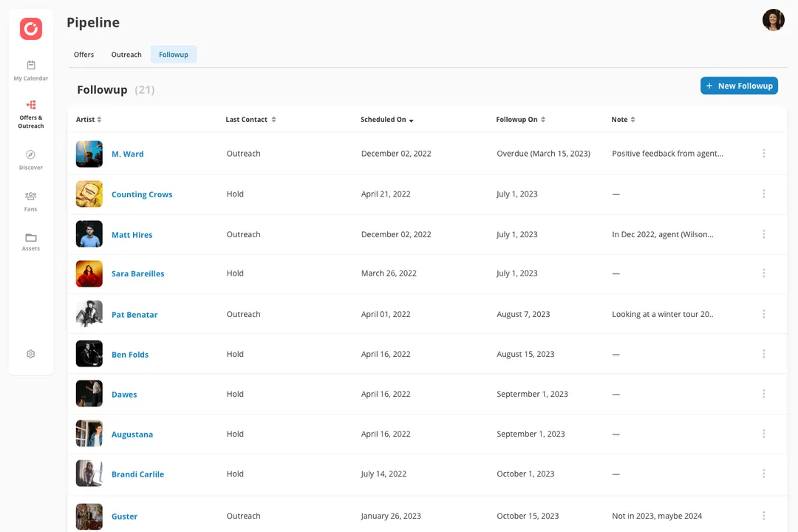The height and width of the screenshot is (532, 798).
Task: Click 'January 26, 2023' scheduled date
Action: pyautogui.click(x=391, y=516)
